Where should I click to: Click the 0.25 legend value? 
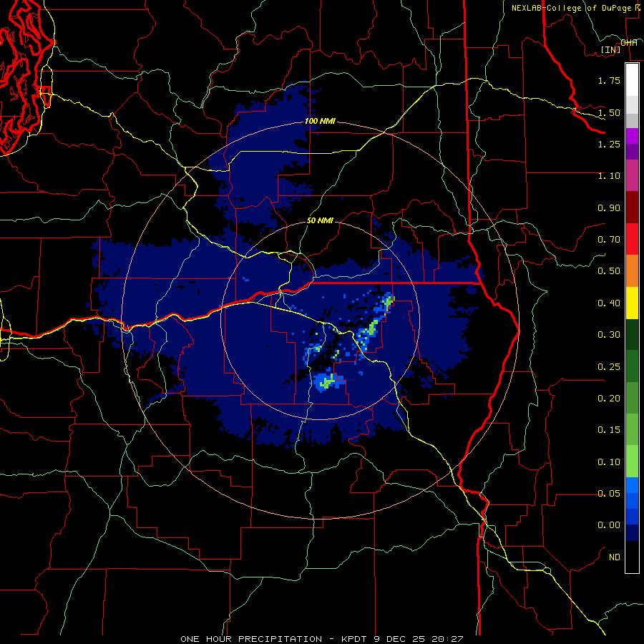point(609,367)
